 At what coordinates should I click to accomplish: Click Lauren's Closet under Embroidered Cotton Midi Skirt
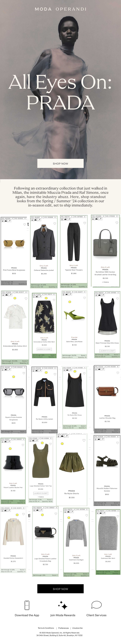tap(44, 349)
